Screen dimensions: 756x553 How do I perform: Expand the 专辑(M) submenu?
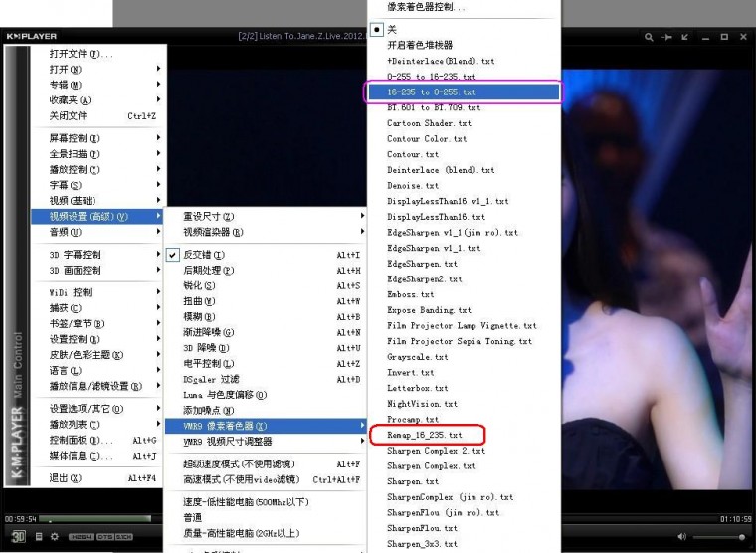99,85
